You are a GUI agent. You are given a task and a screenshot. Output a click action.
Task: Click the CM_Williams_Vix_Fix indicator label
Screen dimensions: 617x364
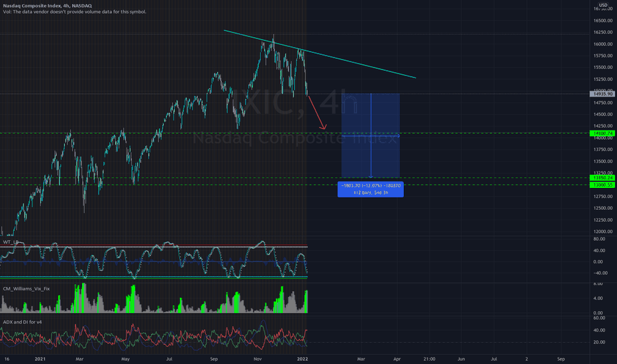(x=26, y=289)
